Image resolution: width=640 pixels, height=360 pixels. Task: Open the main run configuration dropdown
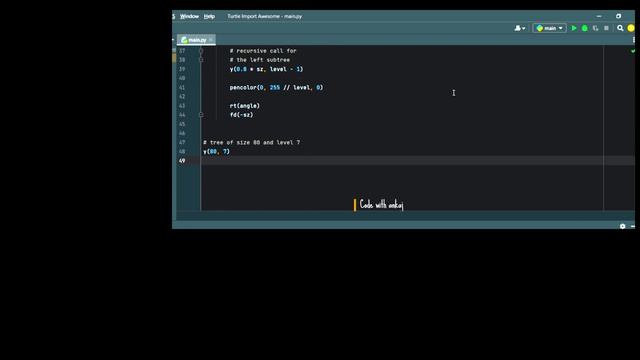point(549,28)
